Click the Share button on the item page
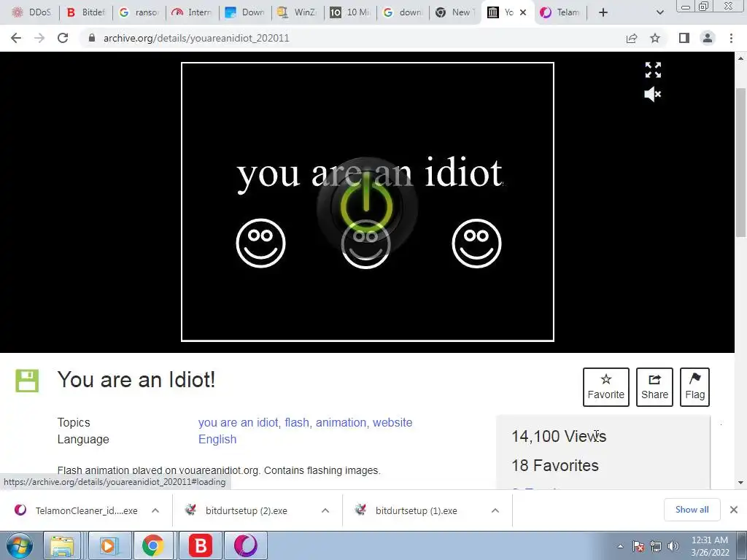Image resolution: width=747 pixels, height=560 pixels. 654,387
